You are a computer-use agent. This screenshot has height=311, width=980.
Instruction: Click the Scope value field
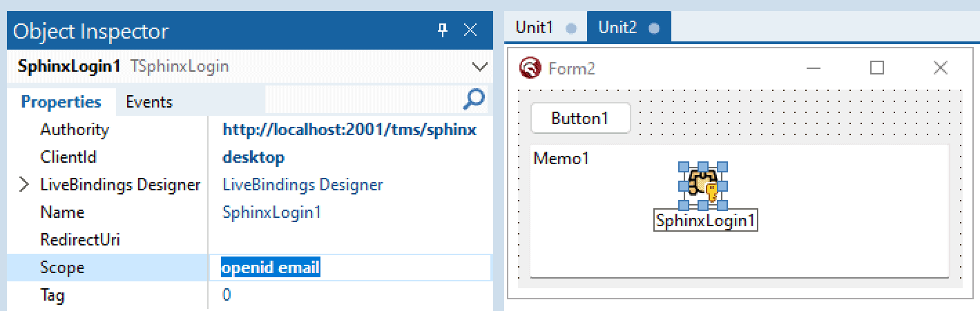point(350,268)
